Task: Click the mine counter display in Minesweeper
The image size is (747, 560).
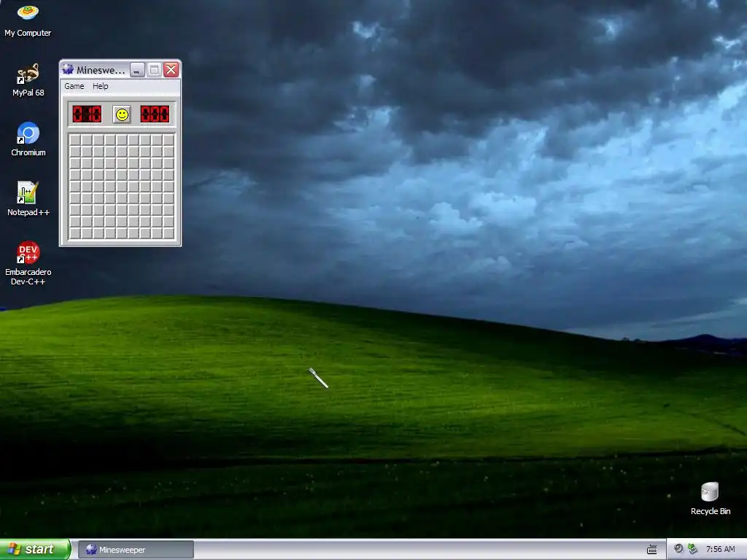Action: 87,114
